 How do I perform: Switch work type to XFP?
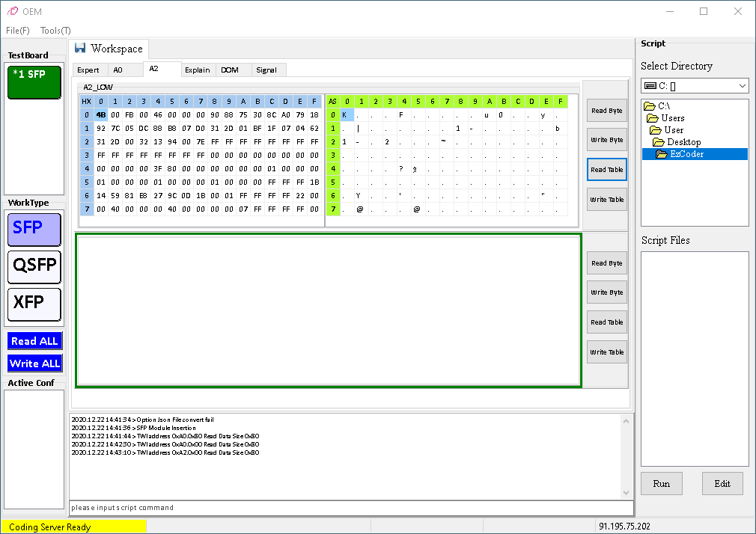tap(34, 304)
